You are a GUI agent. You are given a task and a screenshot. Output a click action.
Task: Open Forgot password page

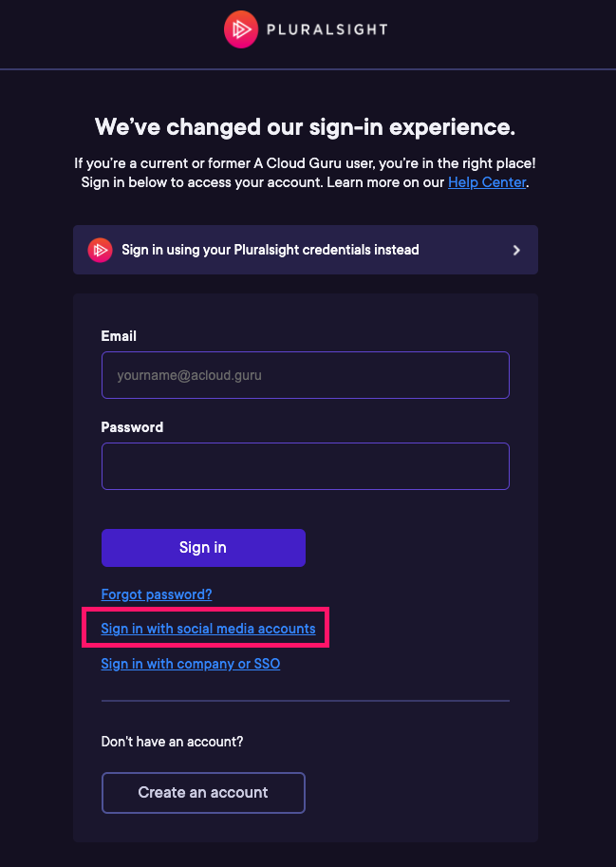156,594
